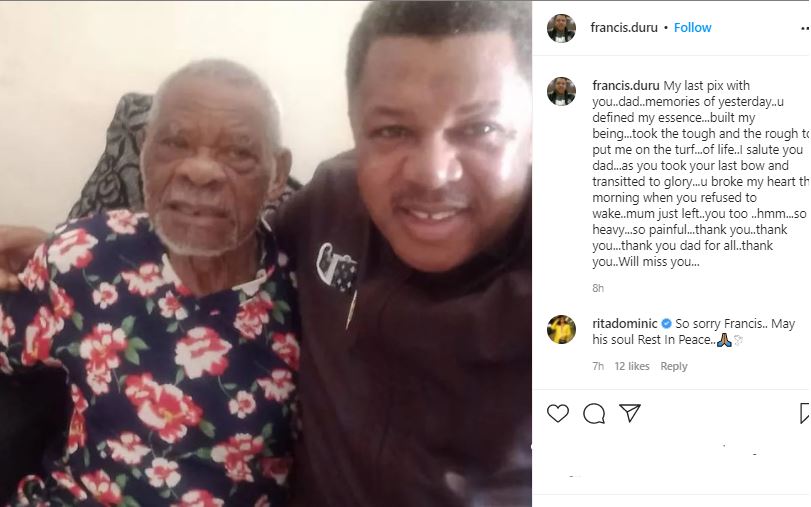811x507 pixels.
Task: Click the 7h comment timestamp
Action: 598,366
